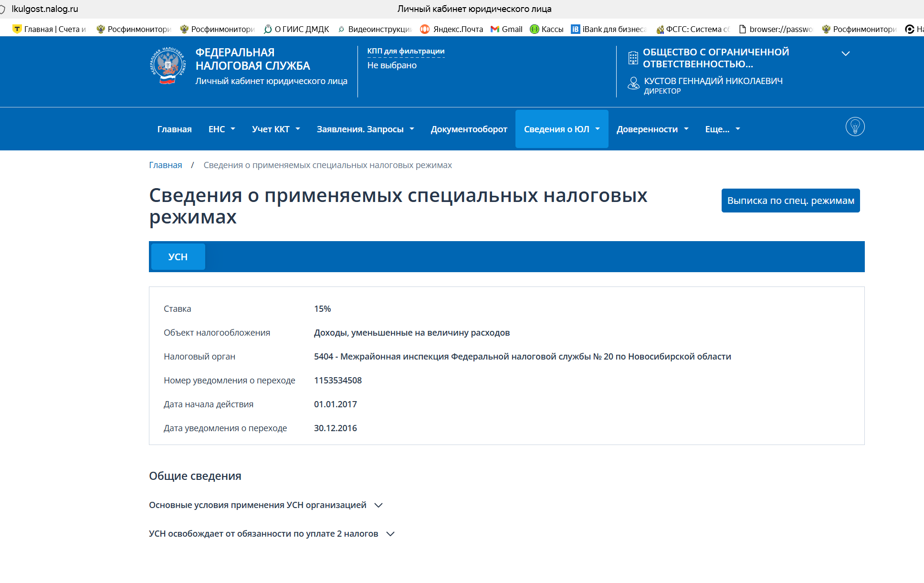Expand the organization selector chevron
The height and width of the screenshot is (583, 924).
coord(845,53)
